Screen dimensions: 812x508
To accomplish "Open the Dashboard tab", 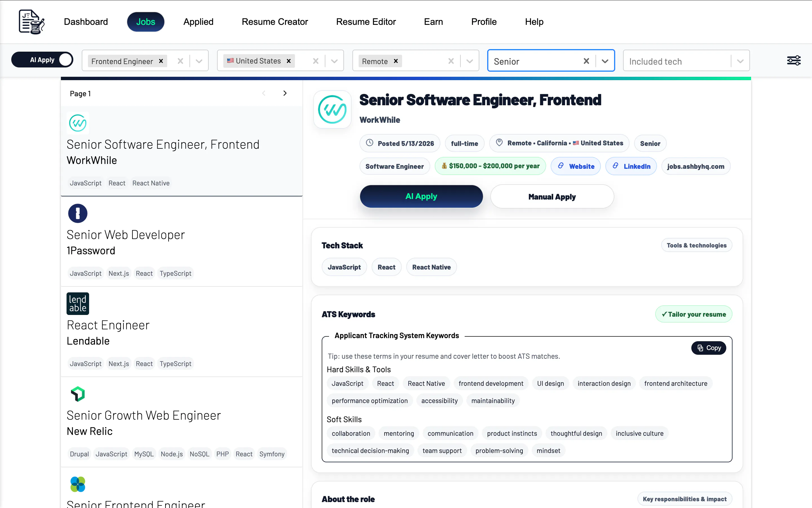I will [86, 22].
